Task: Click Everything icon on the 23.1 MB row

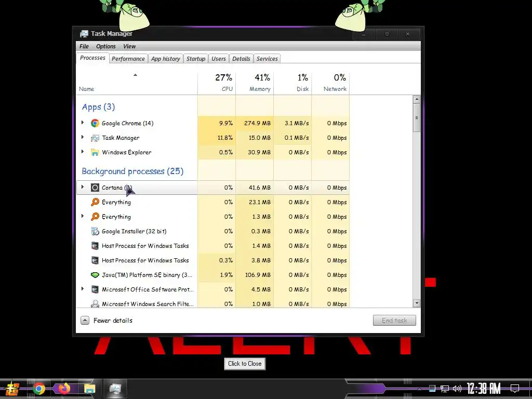Action: [95, 202]
